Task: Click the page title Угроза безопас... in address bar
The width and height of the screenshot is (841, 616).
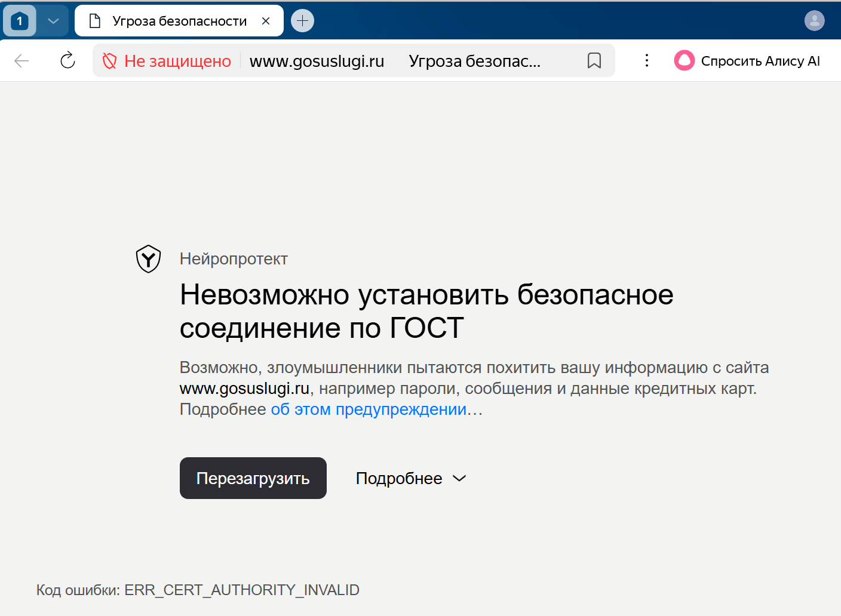Action: coord(474,61)
